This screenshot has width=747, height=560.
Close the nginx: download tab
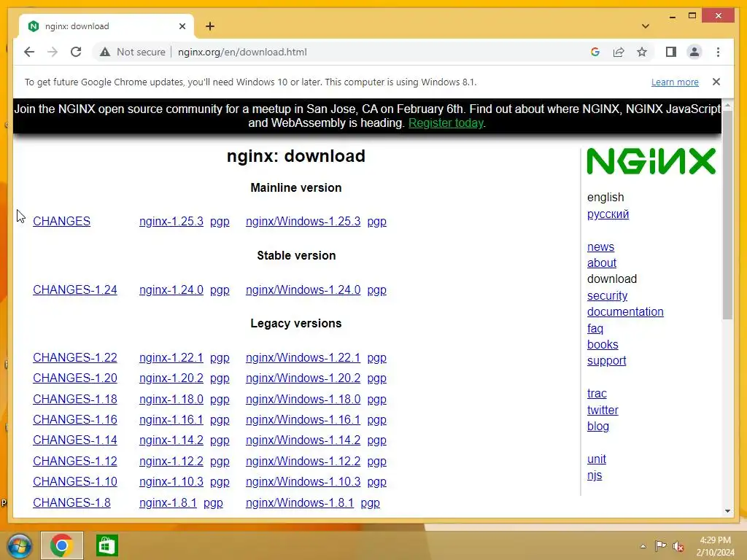182,26
